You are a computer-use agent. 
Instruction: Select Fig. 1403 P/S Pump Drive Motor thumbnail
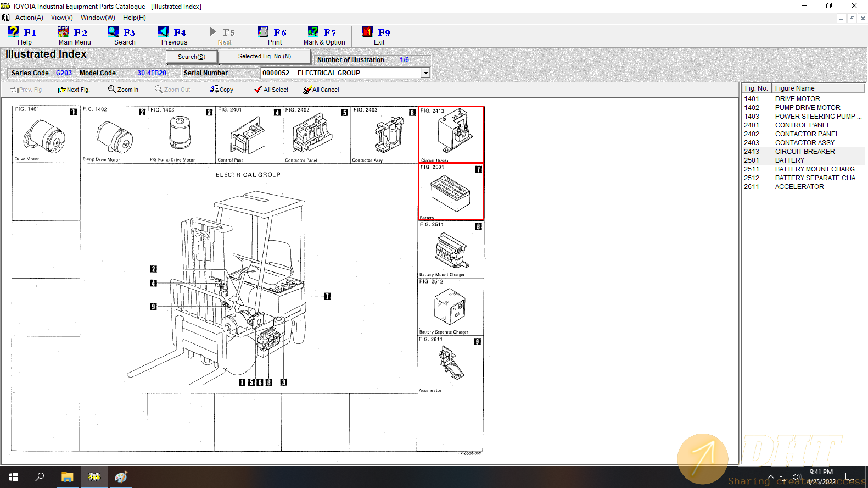182,135
